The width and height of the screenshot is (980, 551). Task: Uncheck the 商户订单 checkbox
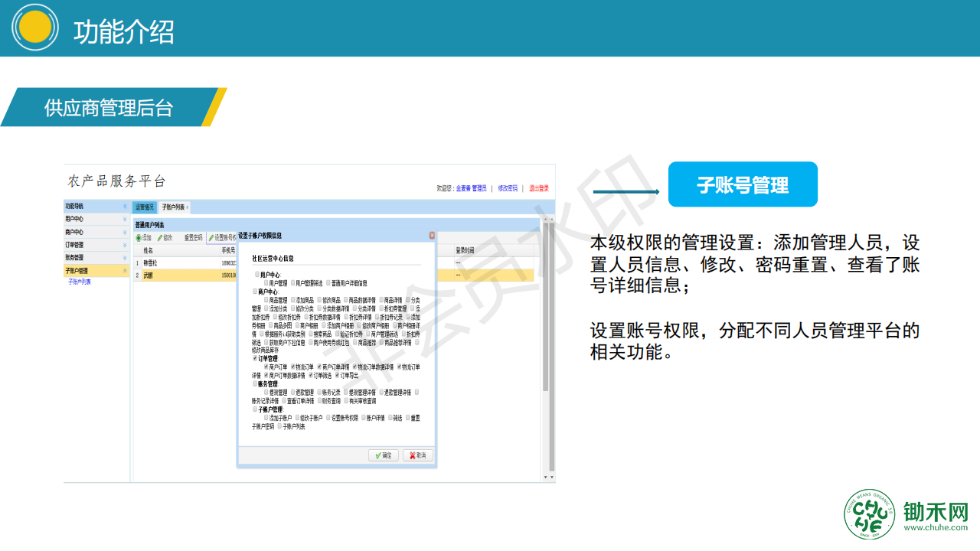click(x=266, y=367)
